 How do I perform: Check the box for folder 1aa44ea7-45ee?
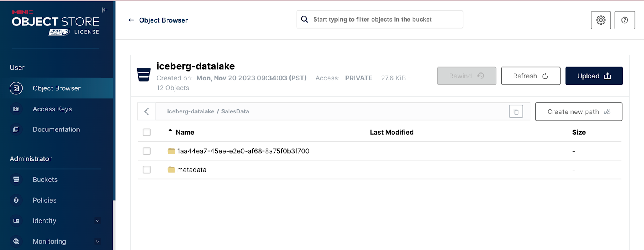[x=147, y=151]
